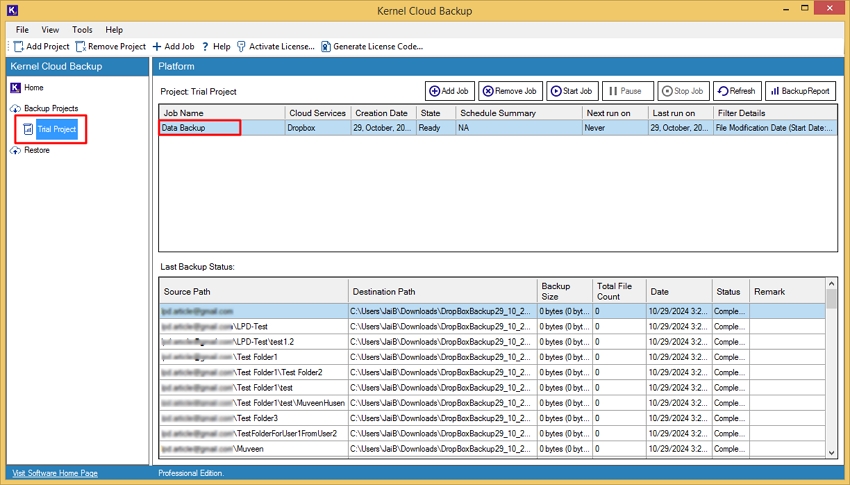Image resolution: width=850 pixels, height=485 pixels.
Task: Click the Source Path column header
Action: pos(253,292)
